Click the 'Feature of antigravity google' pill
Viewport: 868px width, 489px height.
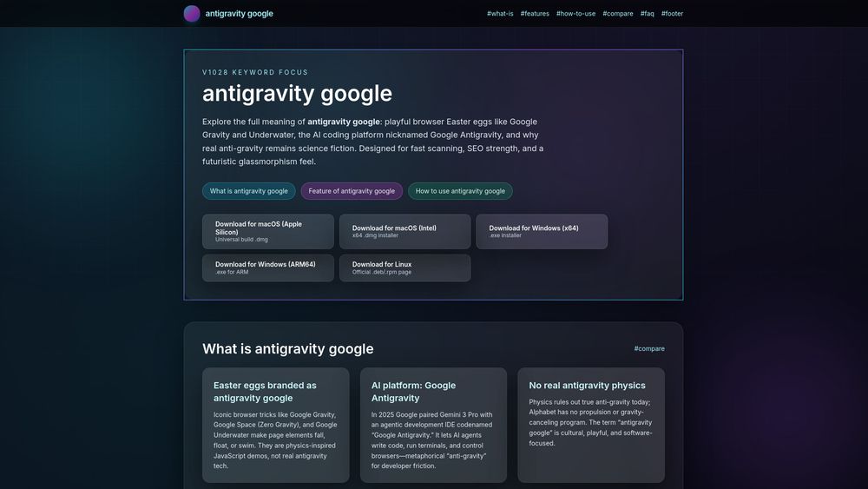pyautogui.click(x=352, y=191)
